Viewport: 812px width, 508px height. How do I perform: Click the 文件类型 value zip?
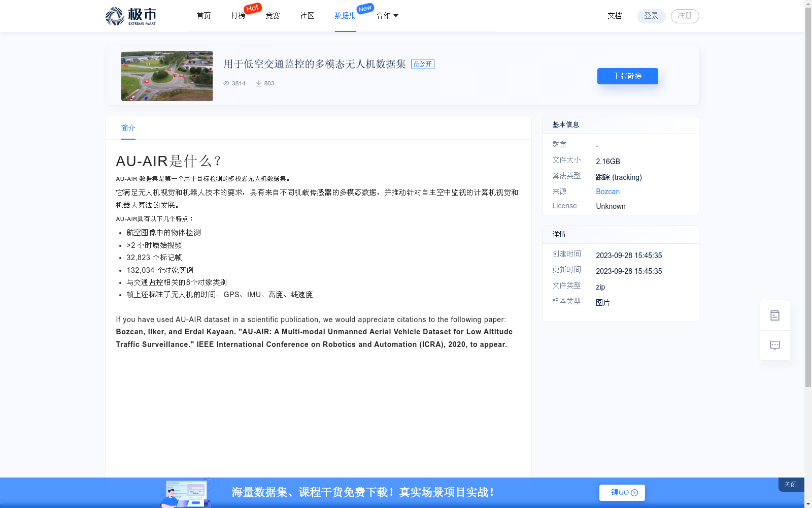pyautogui.click(x=600, y=287)
